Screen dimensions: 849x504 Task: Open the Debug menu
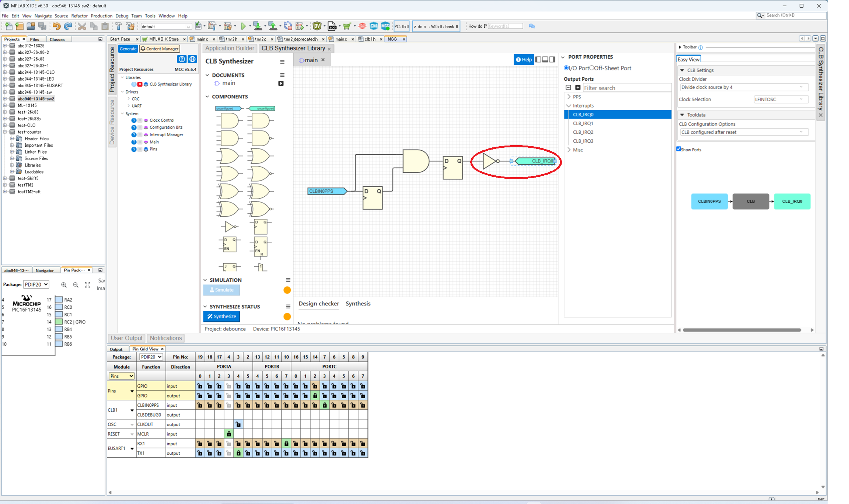tap(122, 16)
